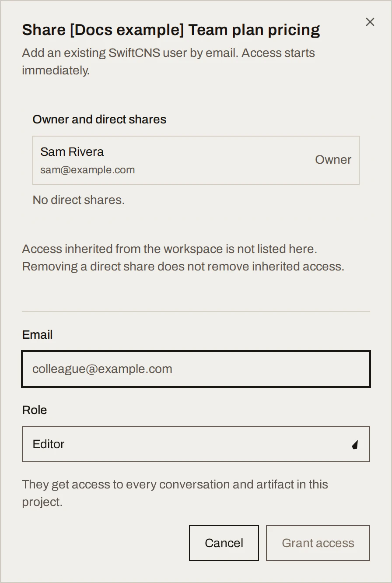Click the Cancel button
The height and width of the screenshot is (583, 392).
224,543
